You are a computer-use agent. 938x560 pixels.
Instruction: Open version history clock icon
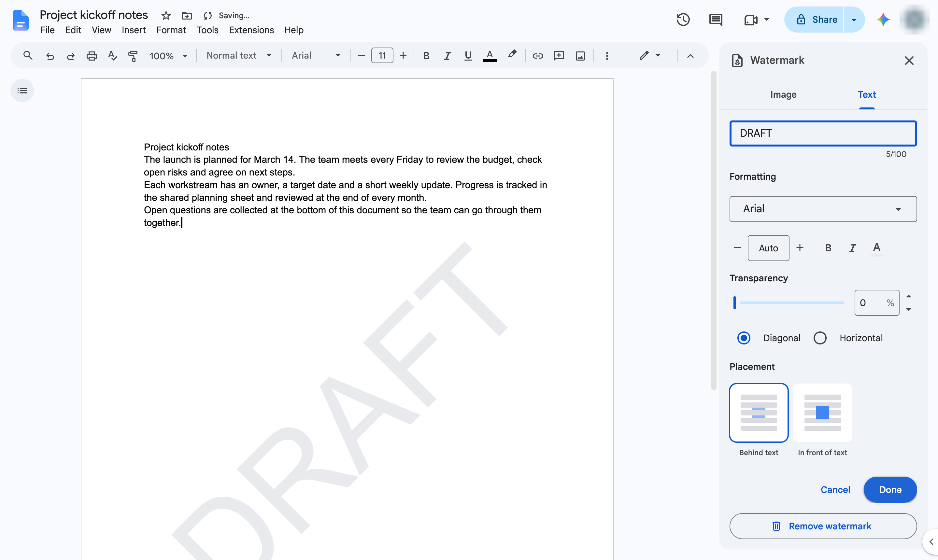pos(683,20)
